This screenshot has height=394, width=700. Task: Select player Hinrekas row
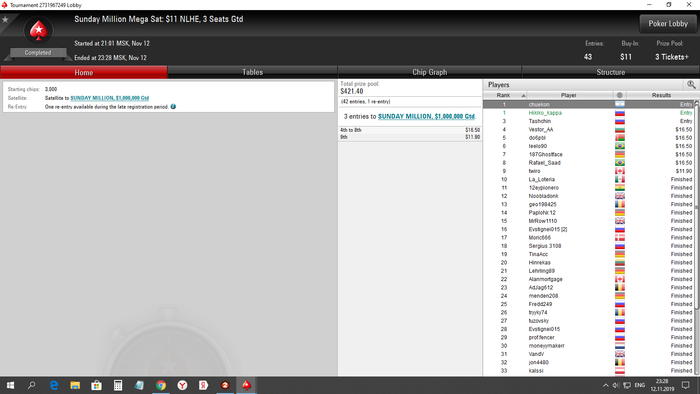[589, 263]
